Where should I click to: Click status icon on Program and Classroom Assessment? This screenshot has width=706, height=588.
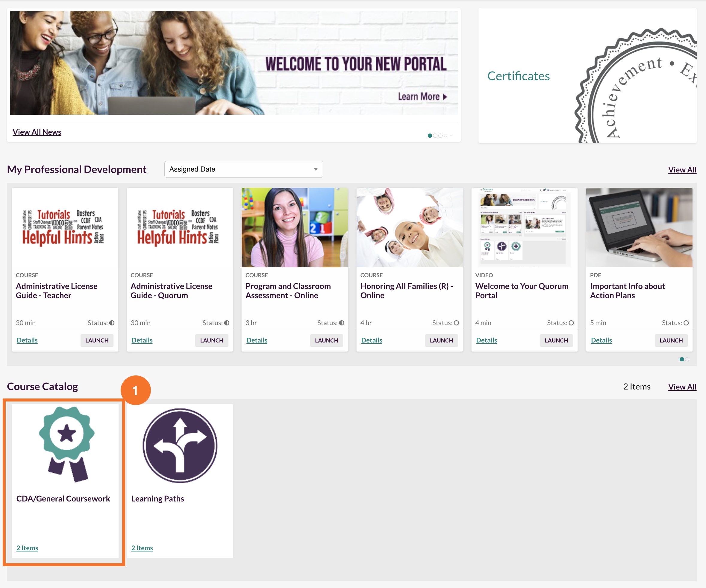(x=342, y=323)
